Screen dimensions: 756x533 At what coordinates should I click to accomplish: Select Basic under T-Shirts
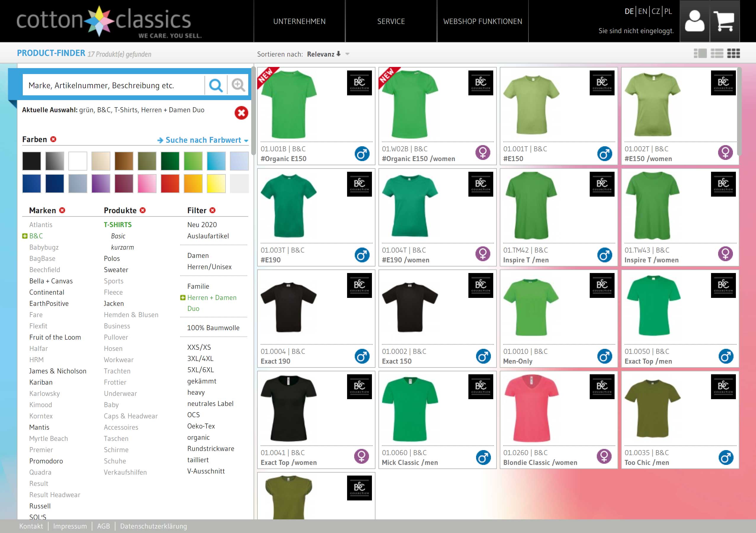(118, 236)
